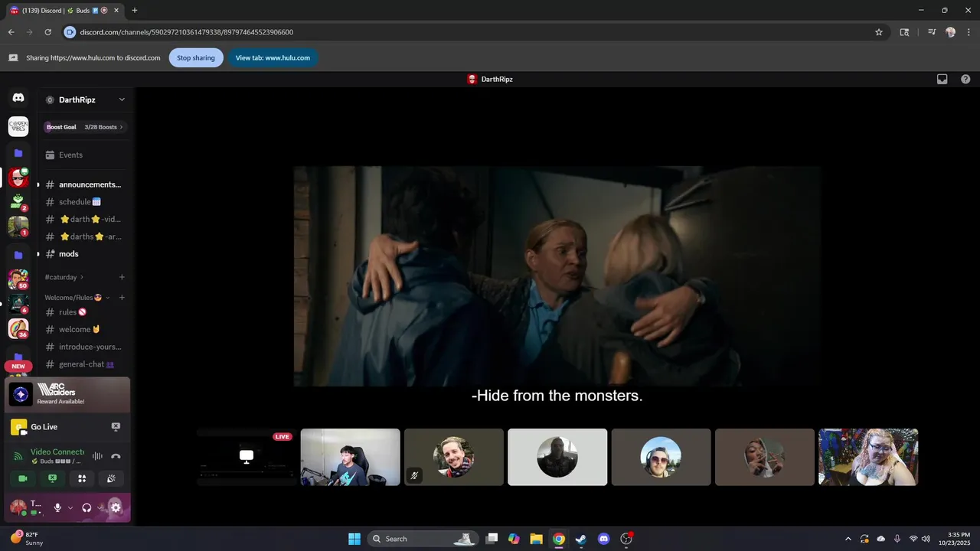Open Steam from the taskbar
980x551 pixels.
coord(581,539)
